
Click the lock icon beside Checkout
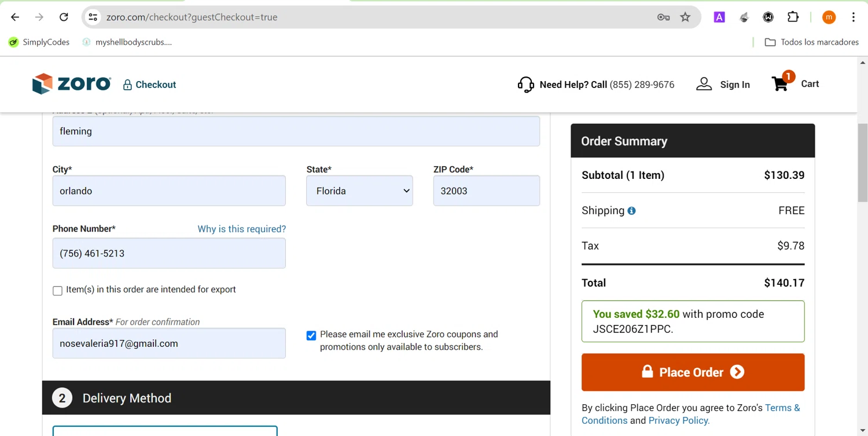click(127, 85)
